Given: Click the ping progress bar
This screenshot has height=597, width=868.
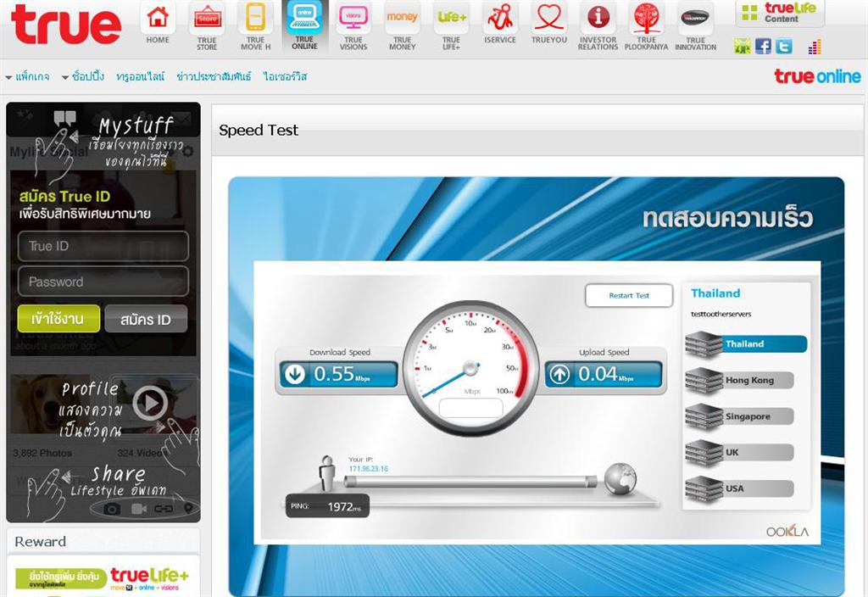Looking at the screenshot, I should click(x=470, y=482).
